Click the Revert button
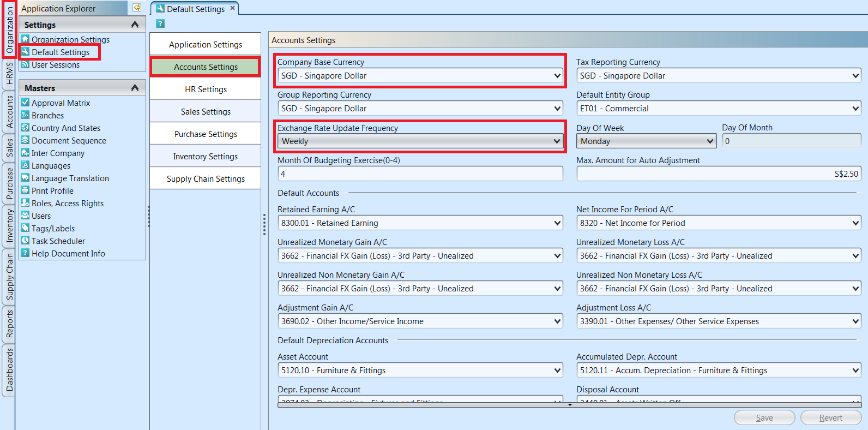 (x=831, y=417)
